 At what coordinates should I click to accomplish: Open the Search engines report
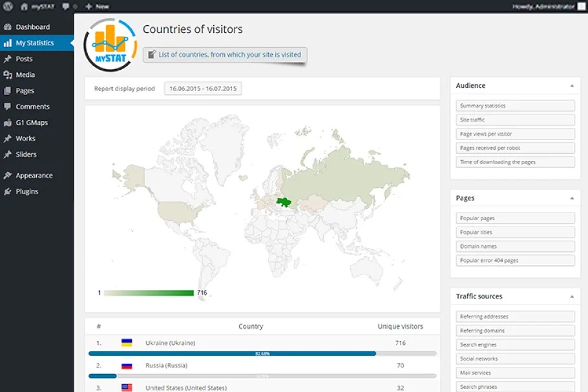pyautogui.click(x=515, y=345)
